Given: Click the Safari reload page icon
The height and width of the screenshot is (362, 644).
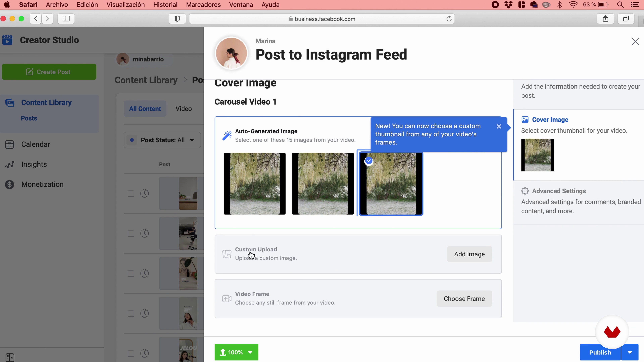Looking at the screenshot, I should [449, 19].
